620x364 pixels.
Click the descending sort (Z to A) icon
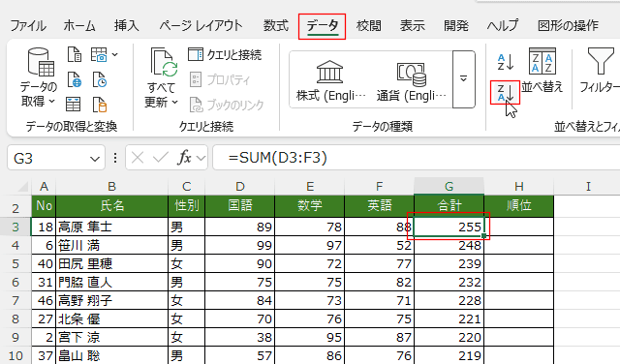click(505, 93)
